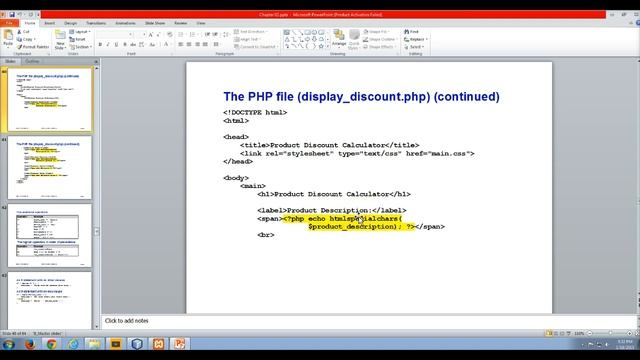Click the Quick Styles button

pyautogui.click(x=354, y=40)
